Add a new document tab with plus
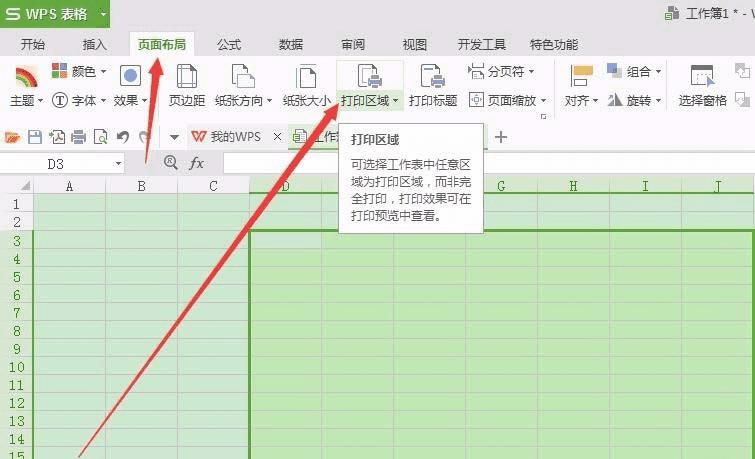Image resolution: width=755 pixels, height=459 pixels. tap(501, 137)
